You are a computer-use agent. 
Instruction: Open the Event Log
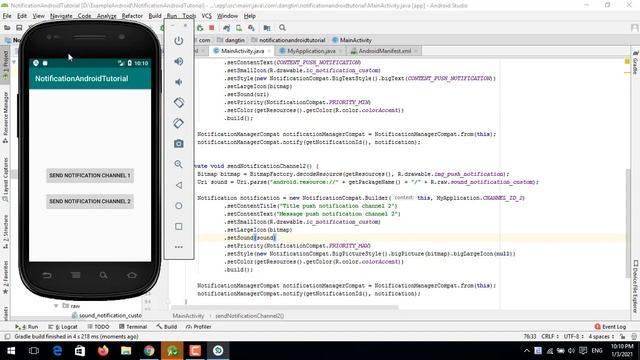pyautogui.click(x=610, y=327)
